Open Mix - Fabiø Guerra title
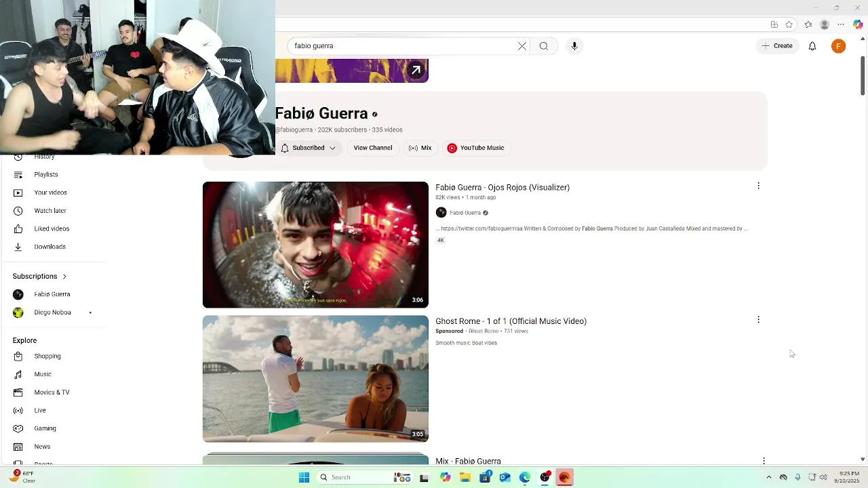The height and width of the screenshot is (488, 868). [x=468, y=461]
